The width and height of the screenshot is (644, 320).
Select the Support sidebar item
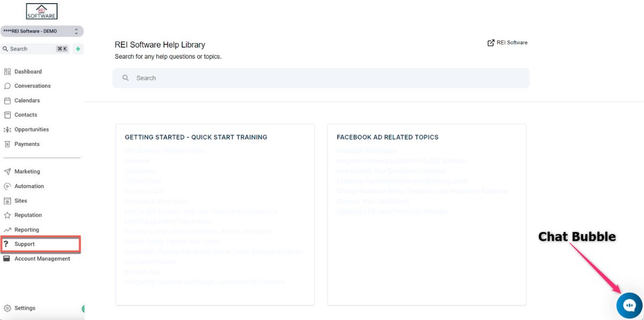[x=41, y=245]
